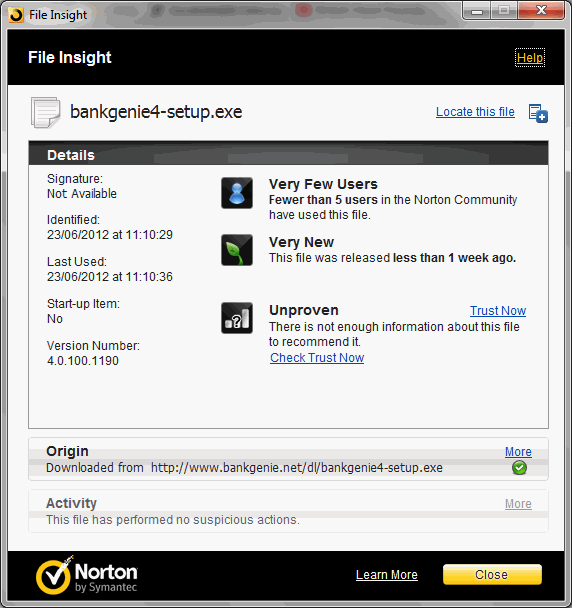Minimize the File Insight window

point(477,10)
